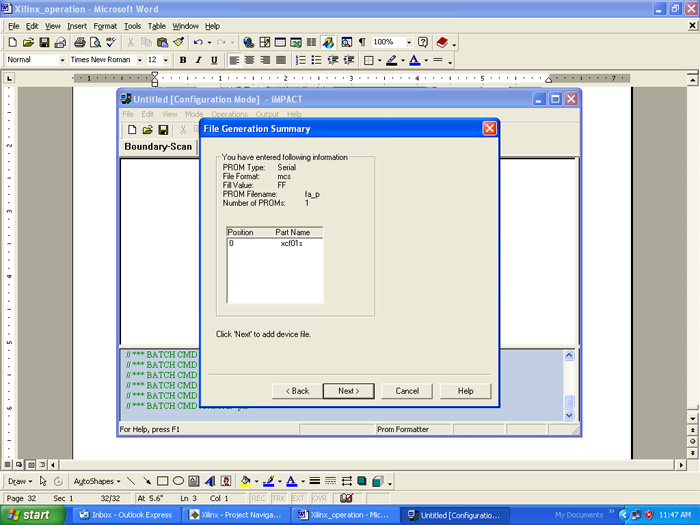Click Help button in File Generation Summary dialog
This screenshot has width=700, height=525.
[x=465, y=391]
